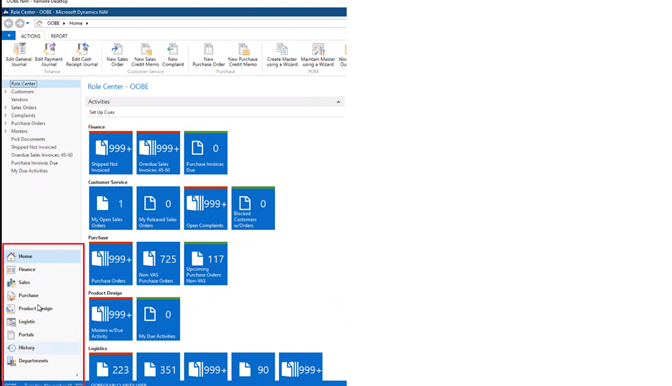Viewport: 672px width, 386px height.
Task: Create a New Purchase Order
Action: pos(208,55)
